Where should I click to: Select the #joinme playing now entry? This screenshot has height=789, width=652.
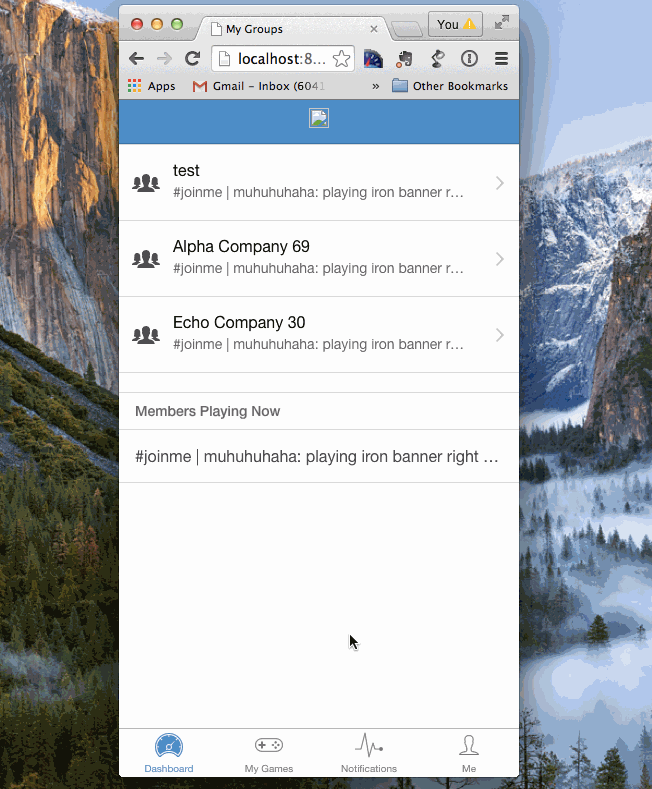click(318, 457)
